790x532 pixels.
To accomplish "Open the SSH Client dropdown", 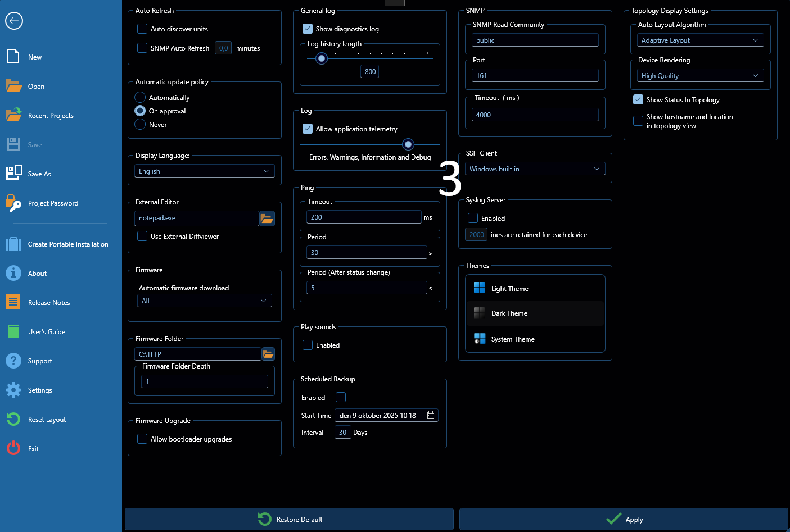I will tap(535, 168).
